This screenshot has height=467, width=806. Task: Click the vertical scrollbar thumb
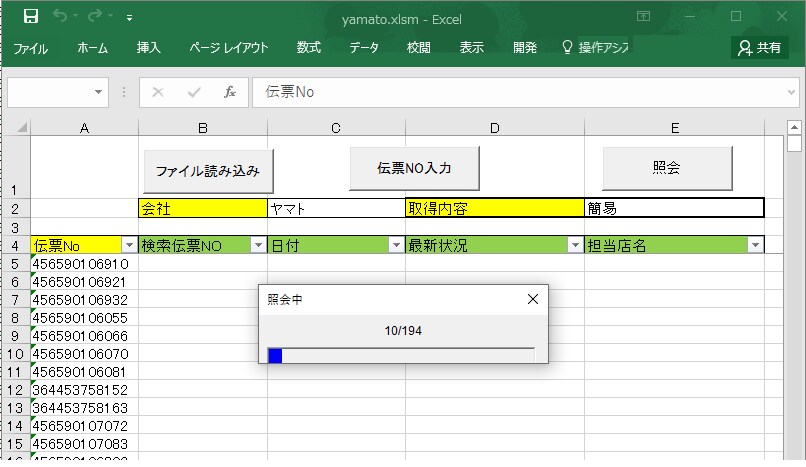pyautogui.click(x=794, y=143)
